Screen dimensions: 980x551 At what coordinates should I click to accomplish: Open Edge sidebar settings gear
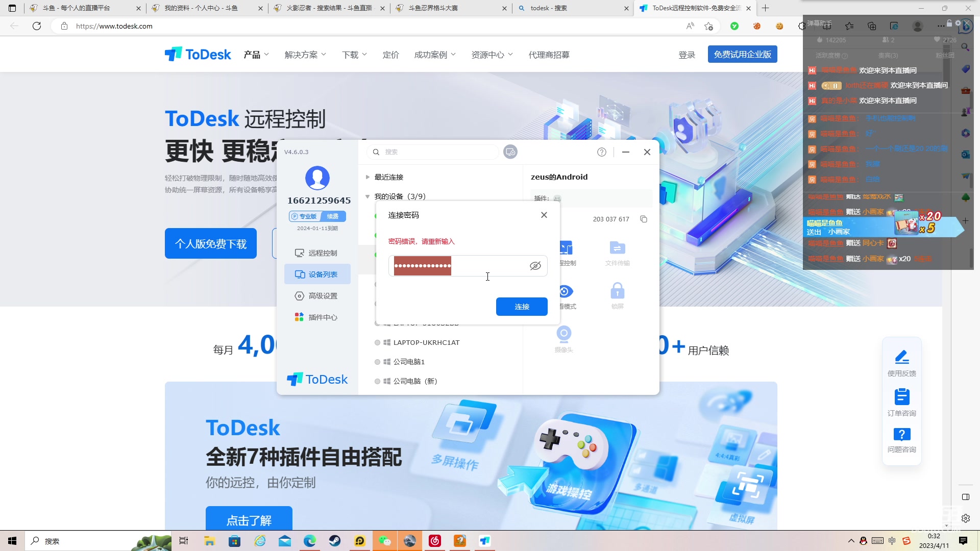click(x=965, y=518)
